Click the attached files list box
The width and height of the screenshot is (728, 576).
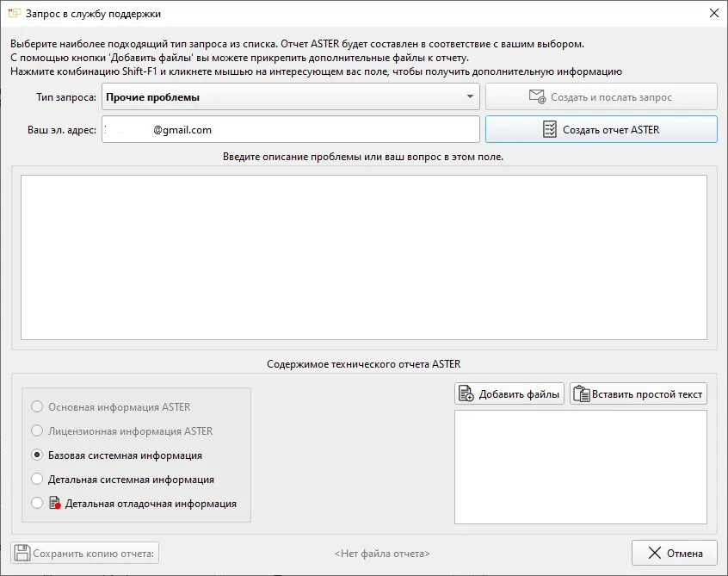click(580, 467)
